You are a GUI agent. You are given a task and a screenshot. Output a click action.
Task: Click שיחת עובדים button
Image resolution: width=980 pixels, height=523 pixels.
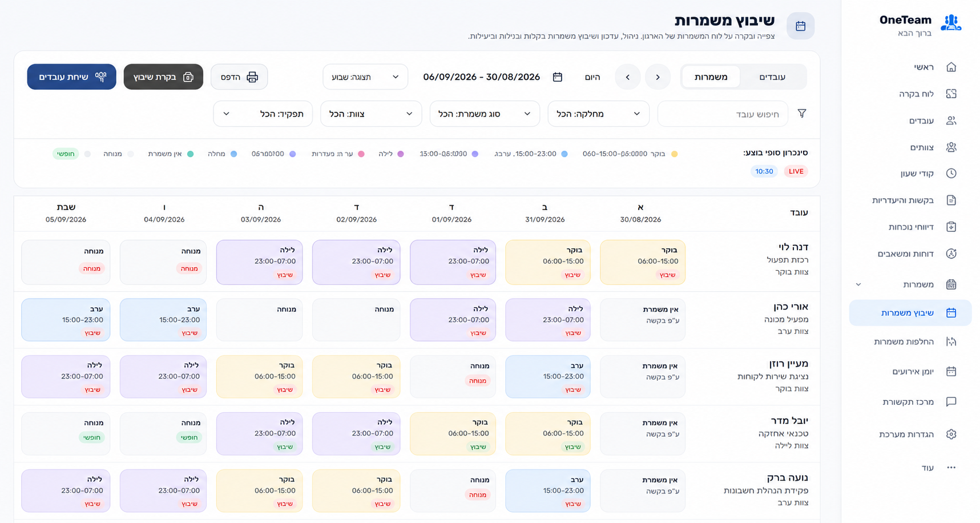point(71,77)
